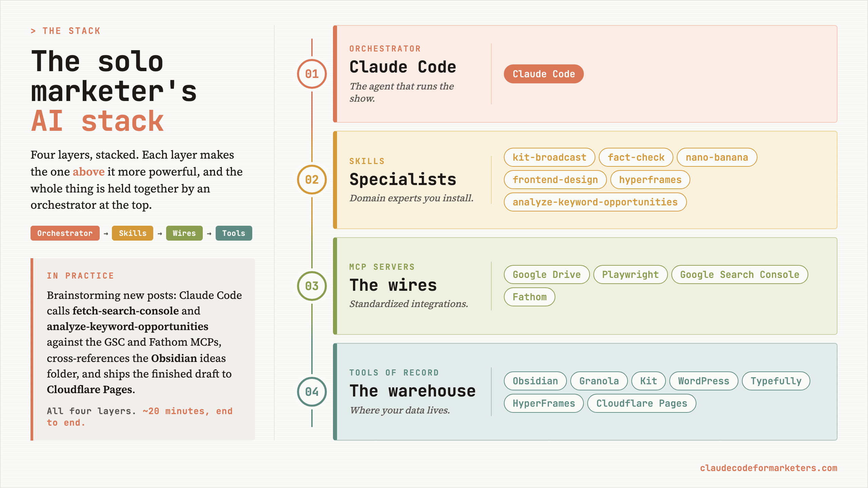Click the 02 step circle
Image resolution: width=868 pixels, height=488 pixels.
tap(312, 180)
